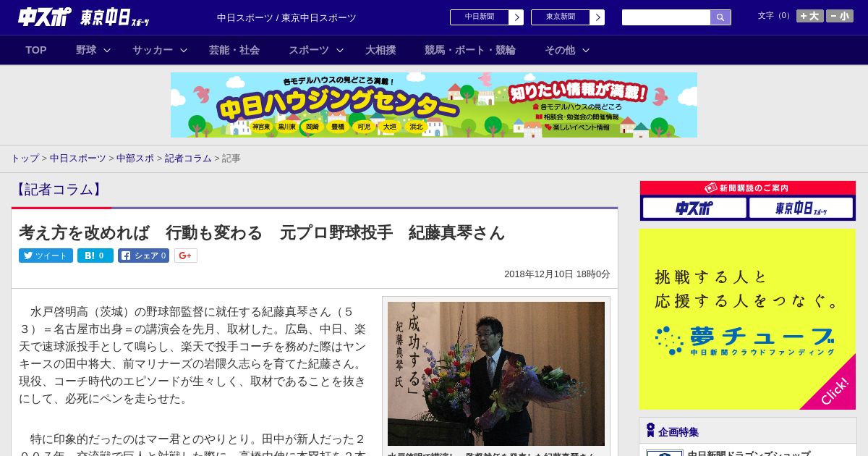Increase text size with +大 button
This screenshot has width=868, height=456.
810,16
